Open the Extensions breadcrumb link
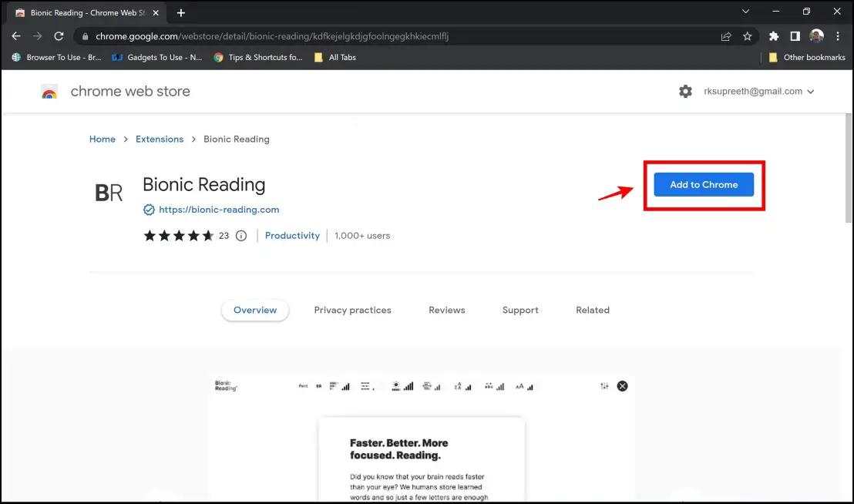The width and height of the screenshot is (854, 504). coord(160,139)
